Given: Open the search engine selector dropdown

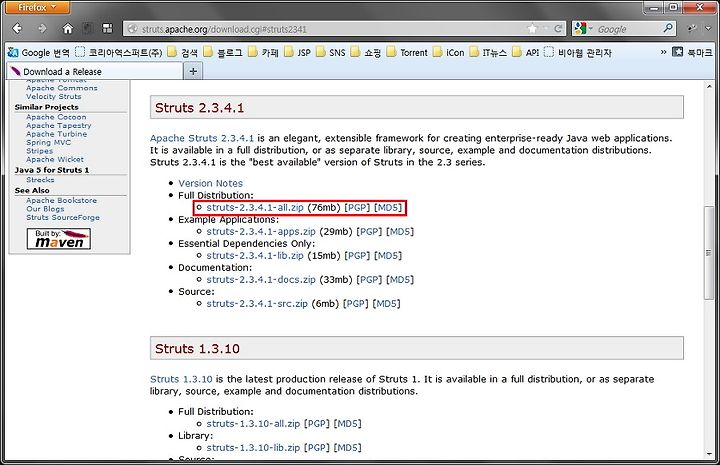Looking at the screenshot, I should pos(584,29).
